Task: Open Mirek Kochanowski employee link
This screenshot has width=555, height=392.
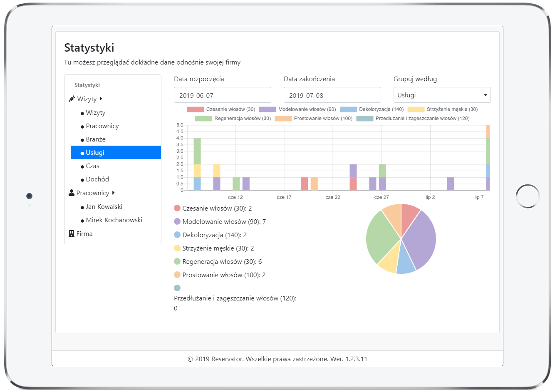Action: 114,220
